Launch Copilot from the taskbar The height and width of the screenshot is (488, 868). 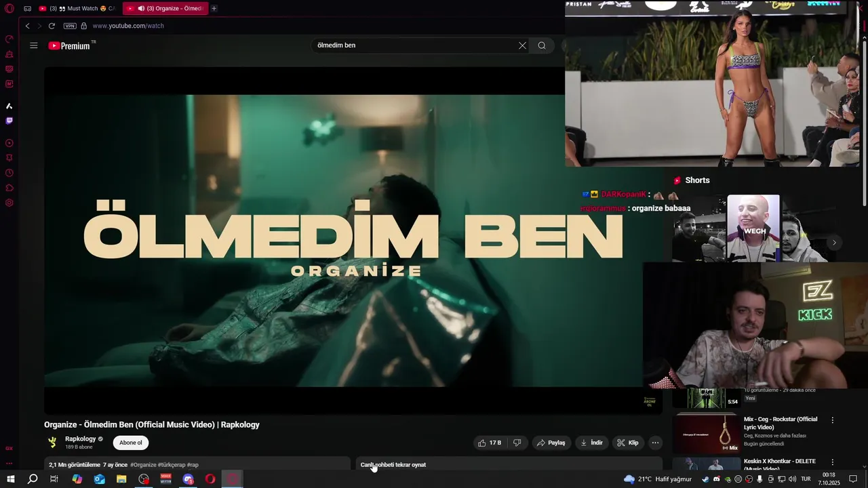point(77,479)
